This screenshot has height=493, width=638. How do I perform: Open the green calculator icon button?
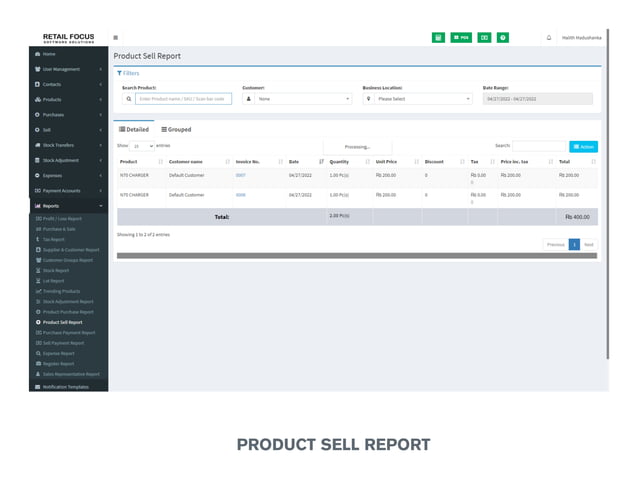click(438, 37)
